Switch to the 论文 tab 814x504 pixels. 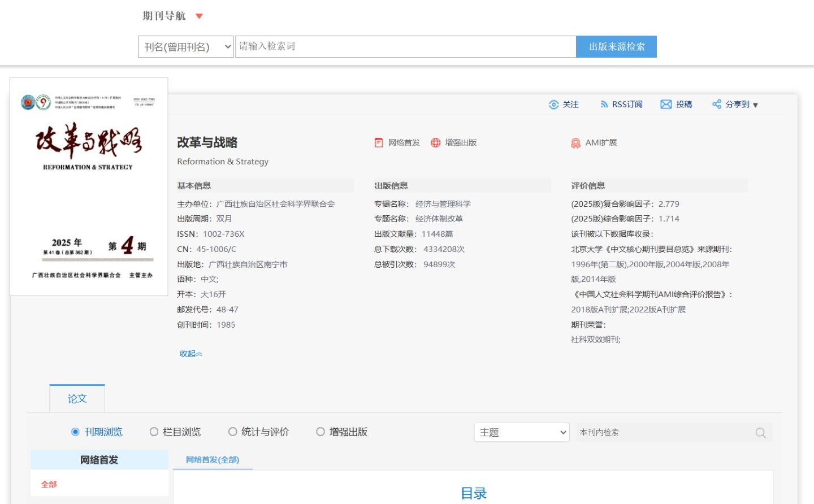[x=77, y=399]
